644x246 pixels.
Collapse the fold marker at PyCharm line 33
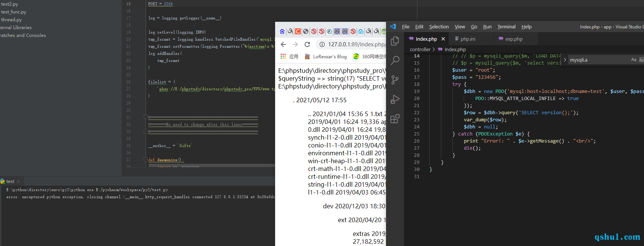[x=146, y=131]
